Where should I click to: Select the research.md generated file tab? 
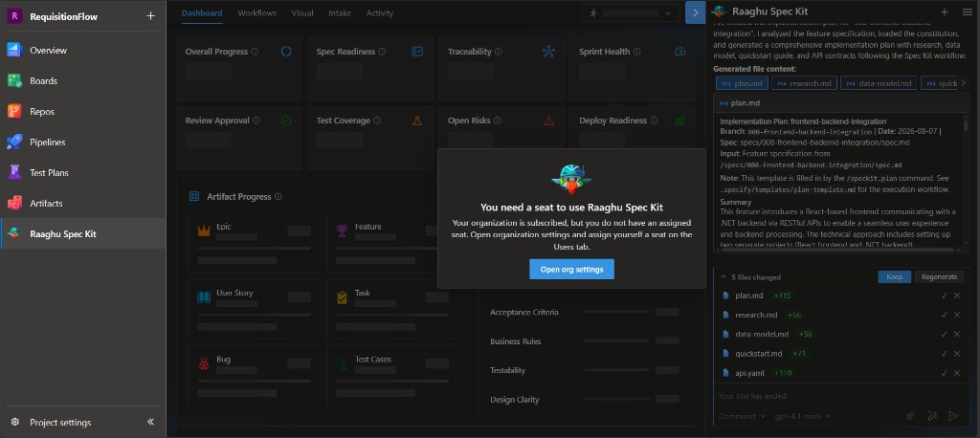(x=804, y=83)
